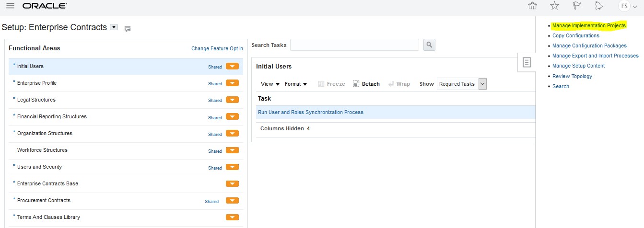
Task: Click the Detach button
Action: [x=366, y=84]
